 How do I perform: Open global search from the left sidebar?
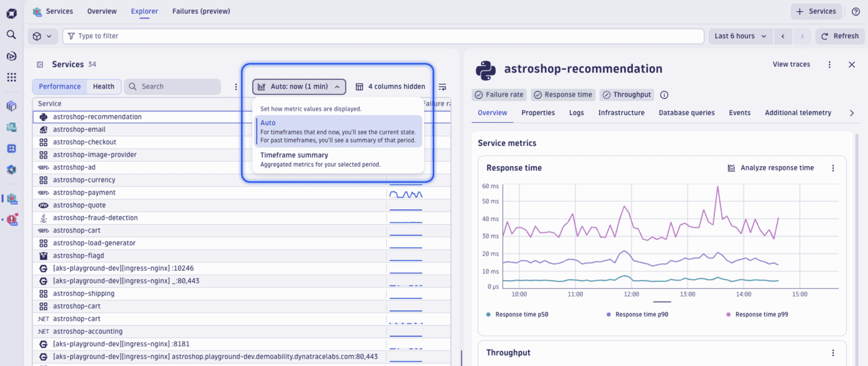[x=11, y=35]
